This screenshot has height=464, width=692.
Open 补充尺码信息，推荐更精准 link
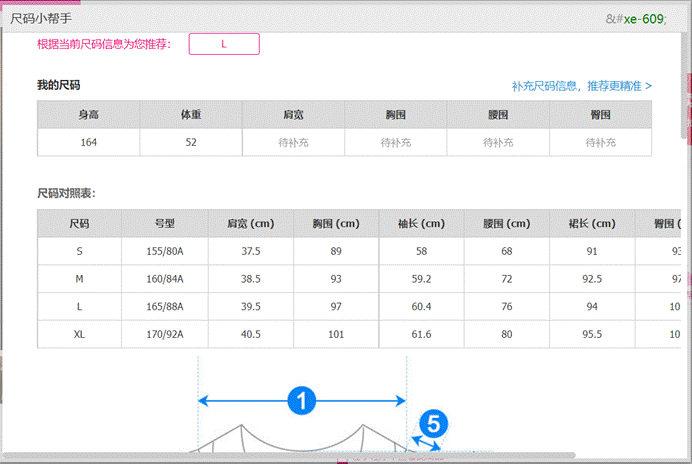(x=581, y=86)
